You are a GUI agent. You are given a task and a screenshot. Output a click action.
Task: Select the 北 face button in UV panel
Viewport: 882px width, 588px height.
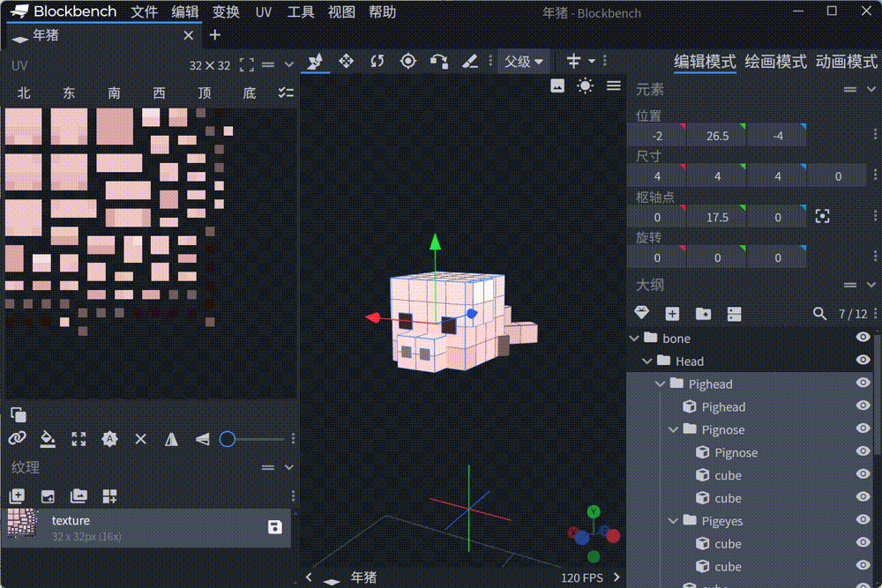click(24, 93)
